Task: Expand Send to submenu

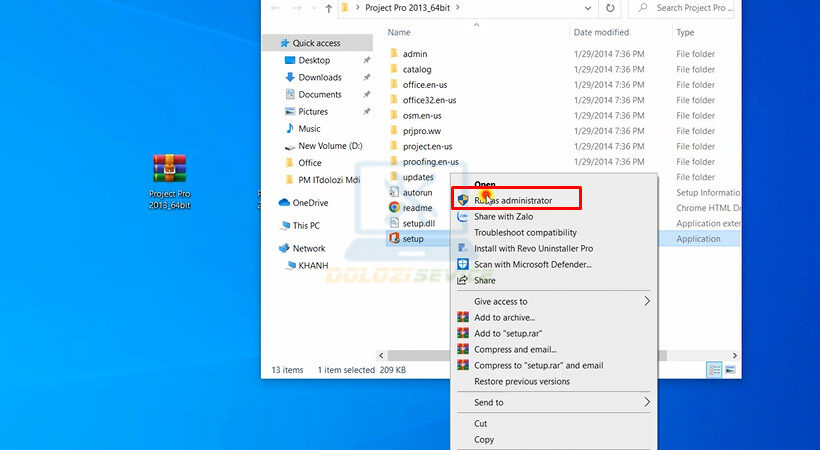Action: tap(553, 402)
